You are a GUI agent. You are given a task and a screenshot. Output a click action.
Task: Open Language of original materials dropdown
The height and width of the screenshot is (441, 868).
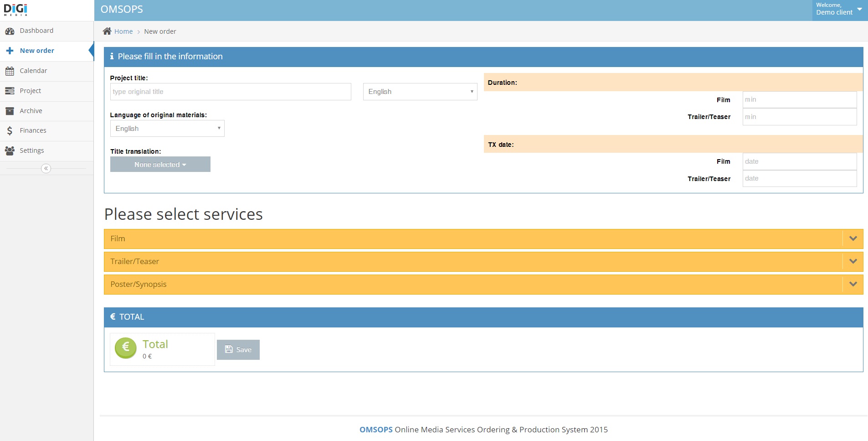[x=167, y=129]
